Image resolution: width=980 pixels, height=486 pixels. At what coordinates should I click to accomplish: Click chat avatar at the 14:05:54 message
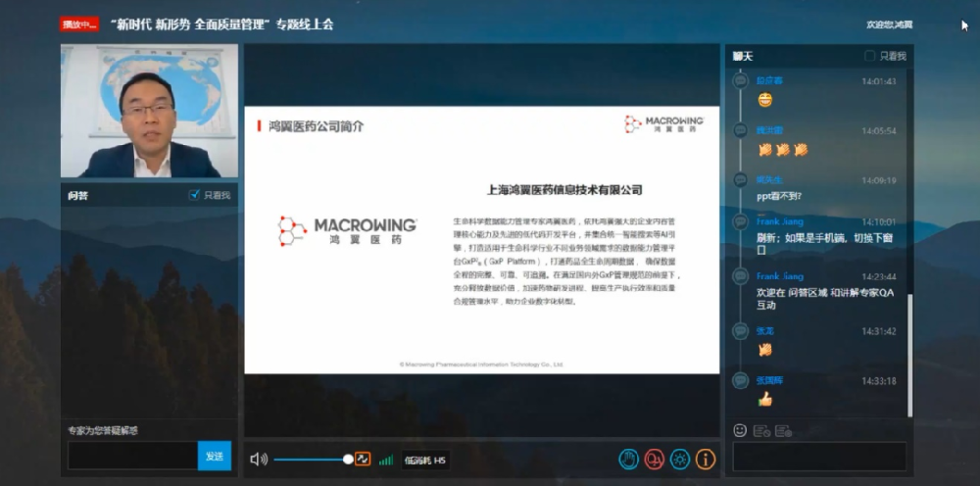[741, 130]
